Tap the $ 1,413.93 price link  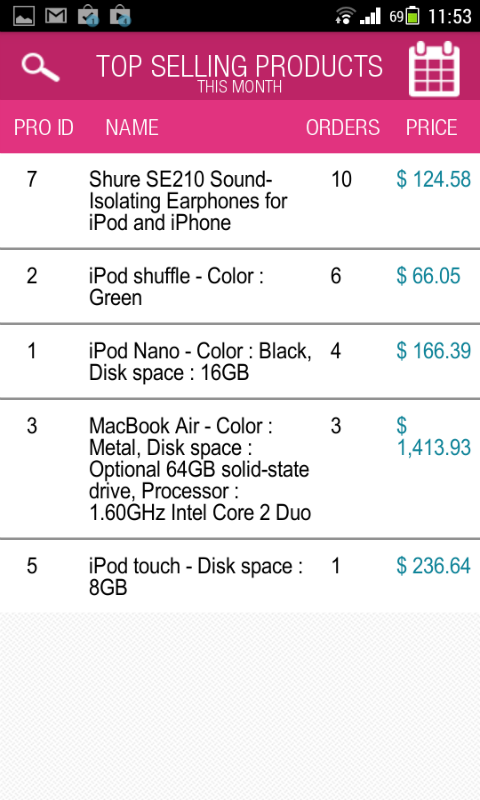[434, 437]
